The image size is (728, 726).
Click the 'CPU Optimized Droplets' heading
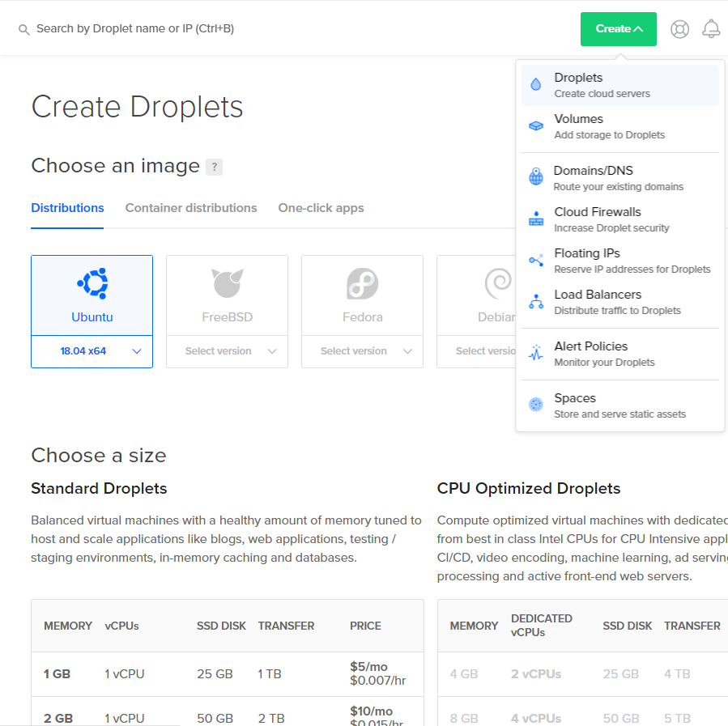tap(528, 489)
